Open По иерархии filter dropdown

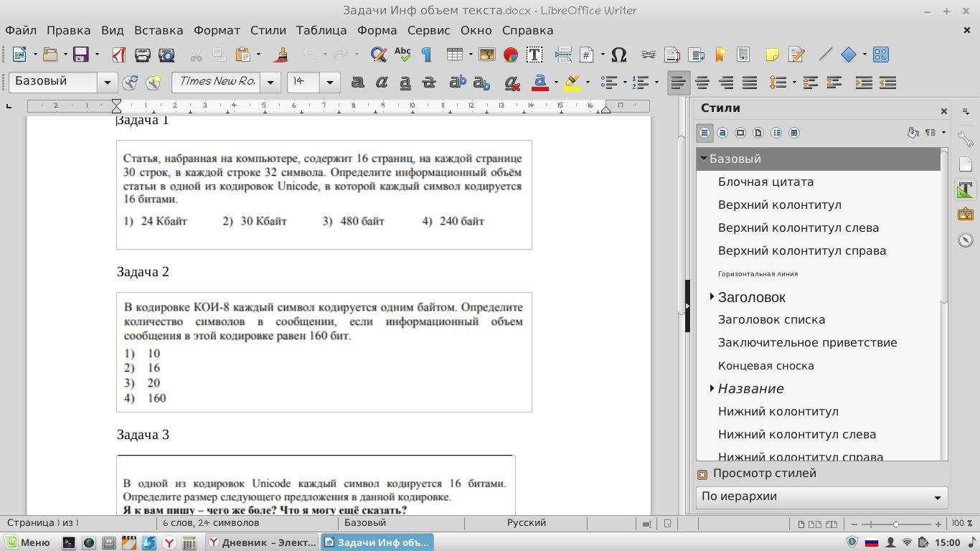pos(821,496)
